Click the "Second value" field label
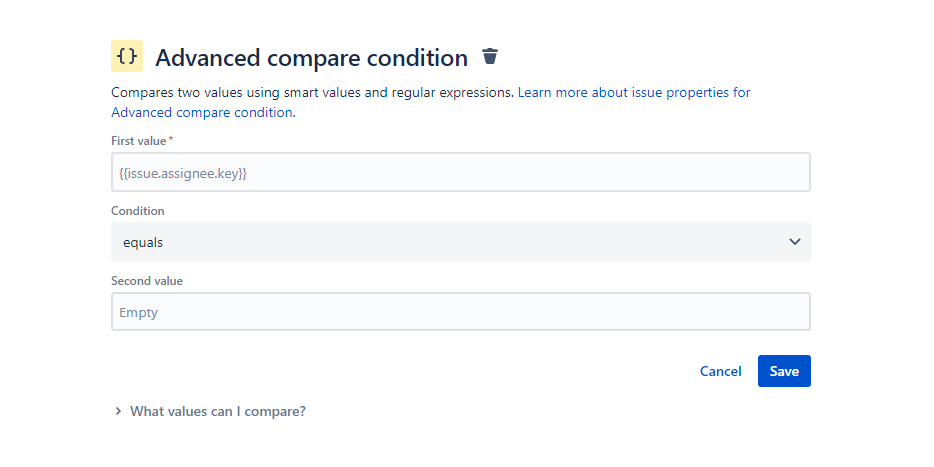 [x=146, y=281]
